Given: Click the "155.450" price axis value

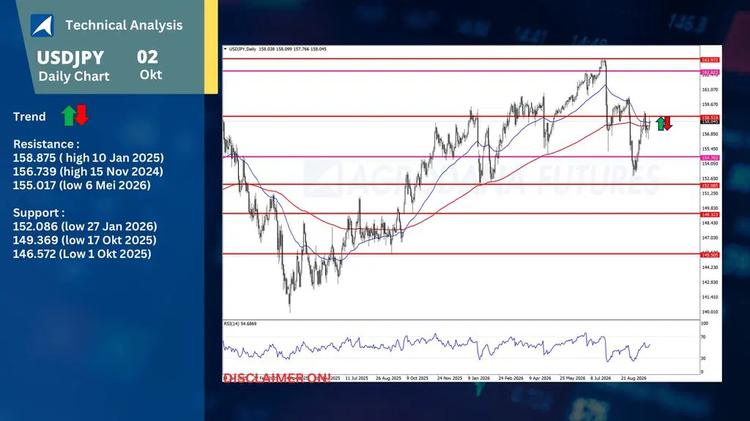Looking at the screenshot, I should [x=710, y=149].
